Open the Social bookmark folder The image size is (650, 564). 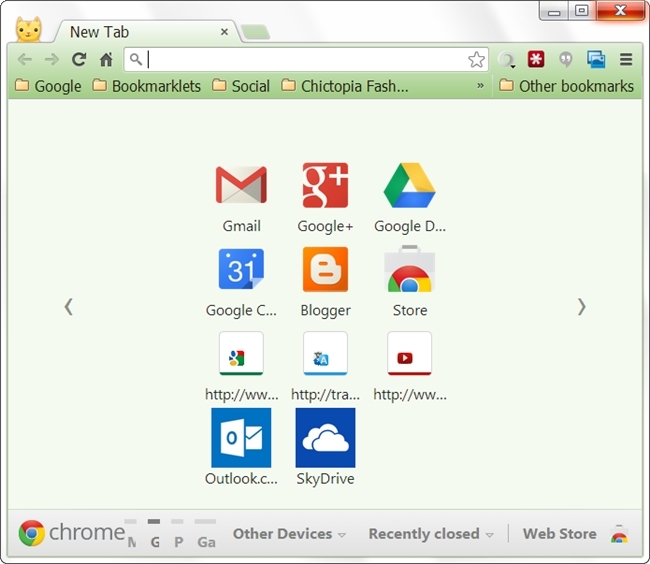click(241, 86)
